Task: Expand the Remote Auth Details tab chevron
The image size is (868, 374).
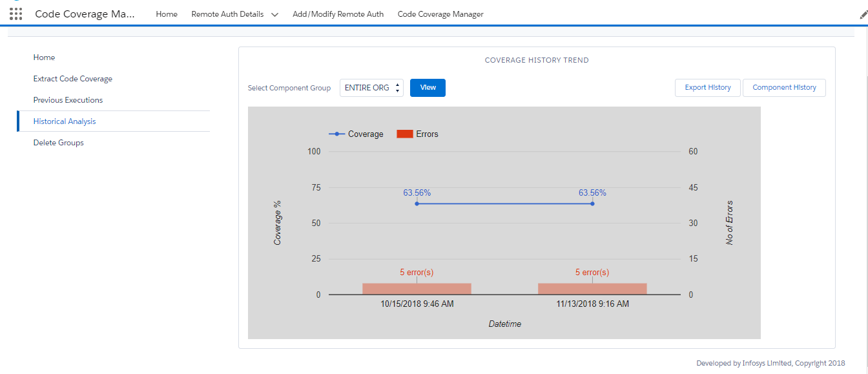Action: 274,14
